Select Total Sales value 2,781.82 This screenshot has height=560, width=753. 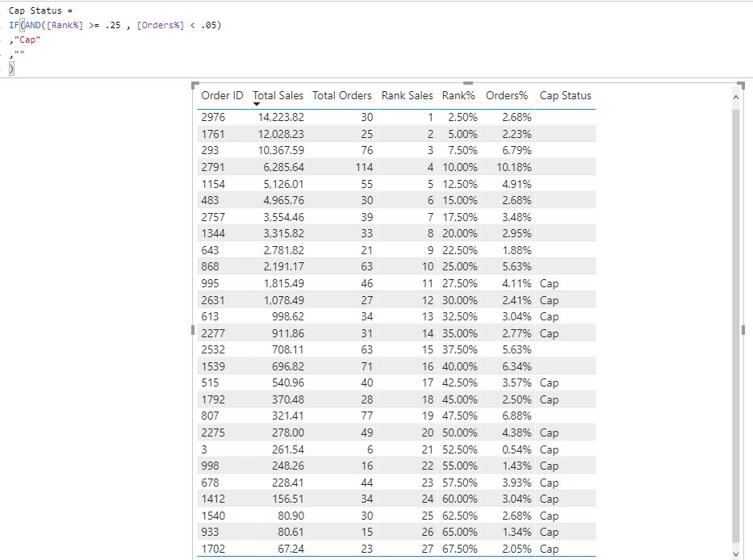pyautogui.click(x=284, y=250)
